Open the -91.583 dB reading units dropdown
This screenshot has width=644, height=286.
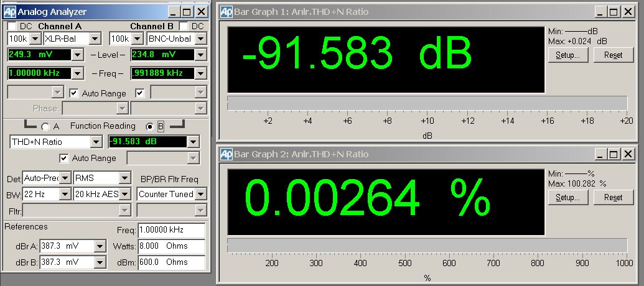click(x=193, y=142)
